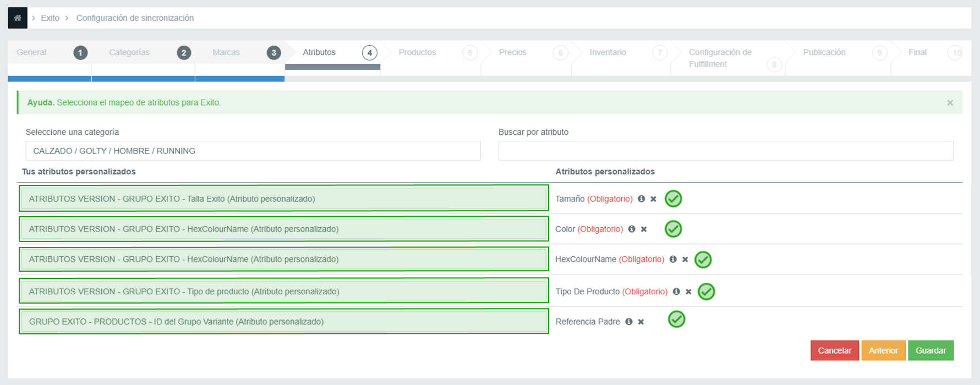980x385 pixels.
Task: Click step number 2 circle
Action: pyautogui.click(x=184, y=53)
